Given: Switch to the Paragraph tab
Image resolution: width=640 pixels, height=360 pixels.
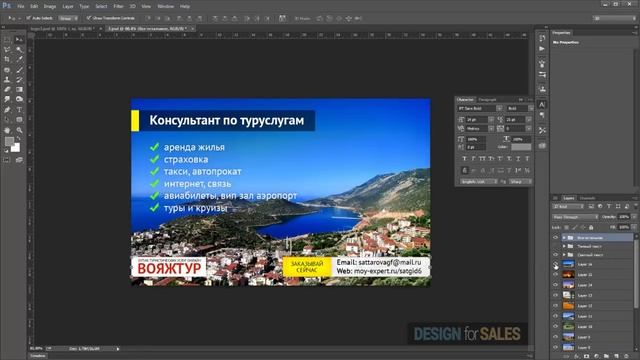Looking at the screenshot, I should [487, 100].
